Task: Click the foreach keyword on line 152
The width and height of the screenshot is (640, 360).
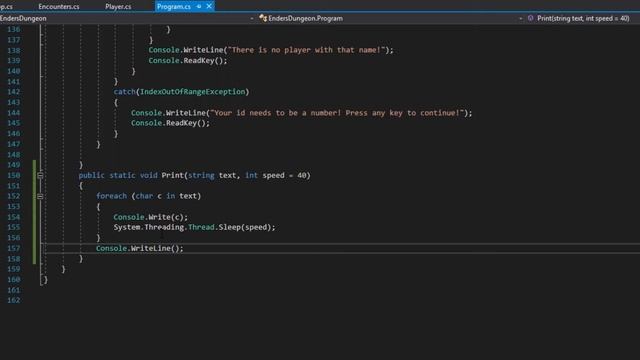Action: coord(111,196)
